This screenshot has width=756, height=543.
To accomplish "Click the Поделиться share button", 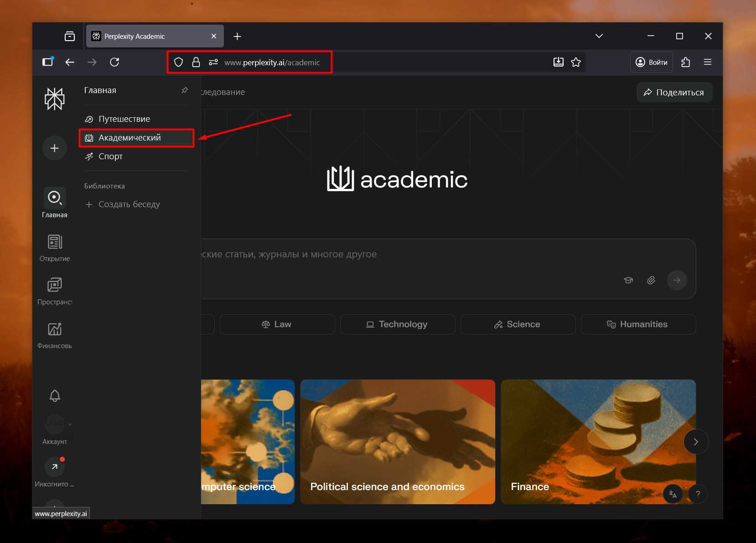I will pos(674,92).
